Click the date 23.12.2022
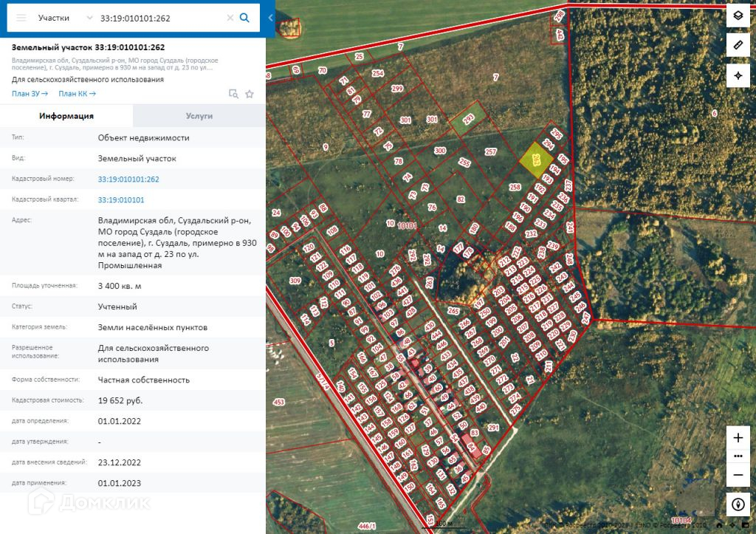 coord(119,462)
